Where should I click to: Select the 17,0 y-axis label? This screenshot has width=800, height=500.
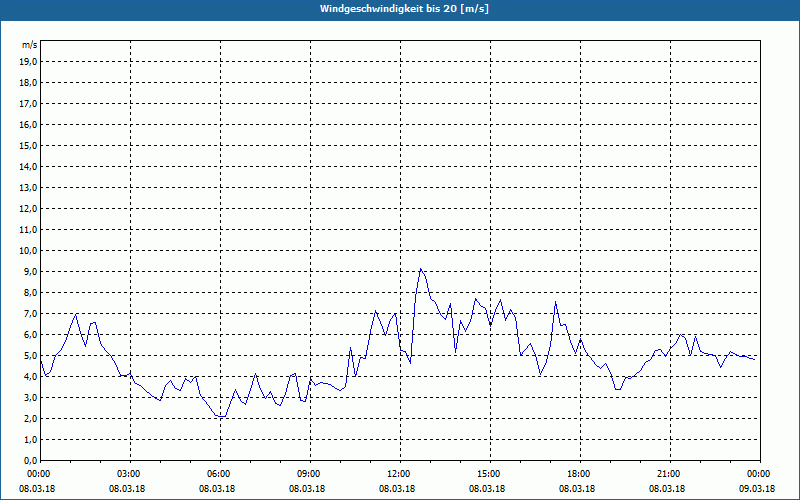(x=29, y=104)
